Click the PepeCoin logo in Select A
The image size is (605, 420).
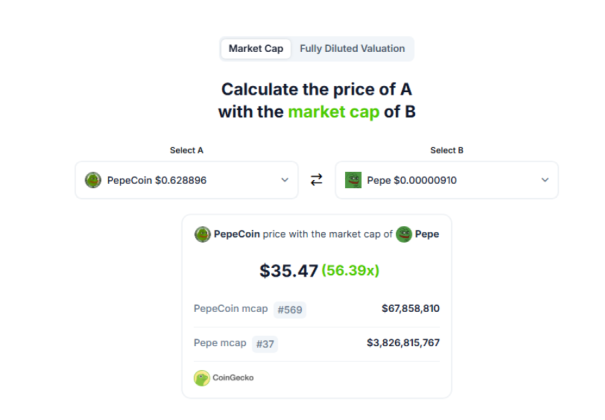tap(93, 180)
